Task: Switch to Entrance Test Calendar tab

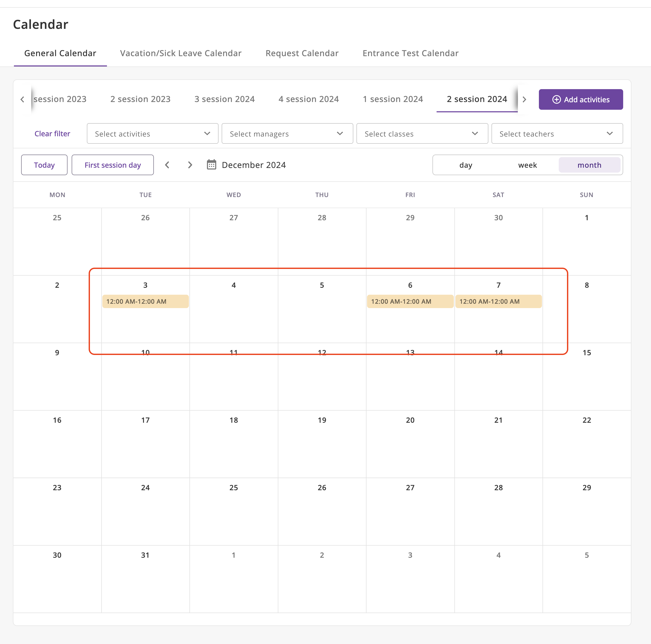Action: click(x=410, y=53)
